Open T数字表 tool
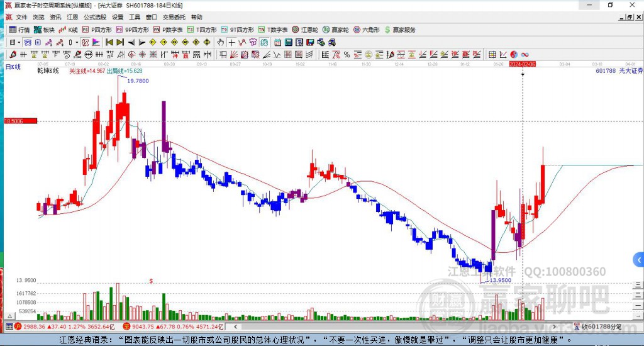The height and width of the screenshot is (346, 644). [273, 30]
